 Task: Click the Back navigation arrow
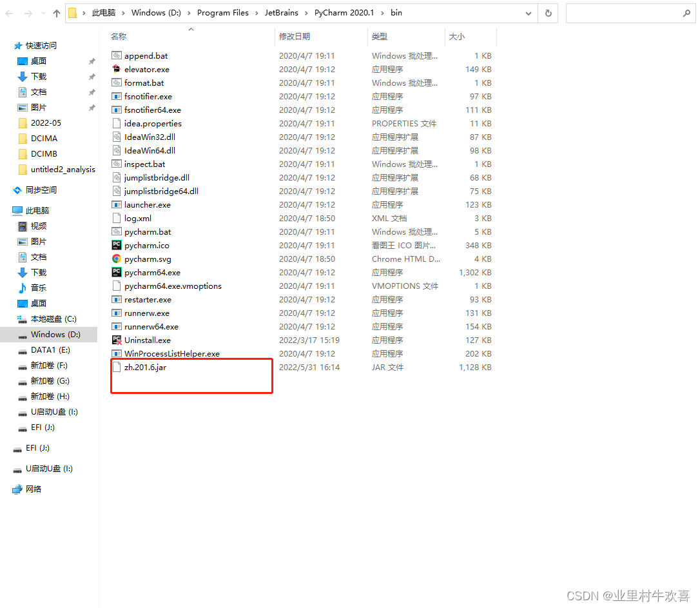10,14
